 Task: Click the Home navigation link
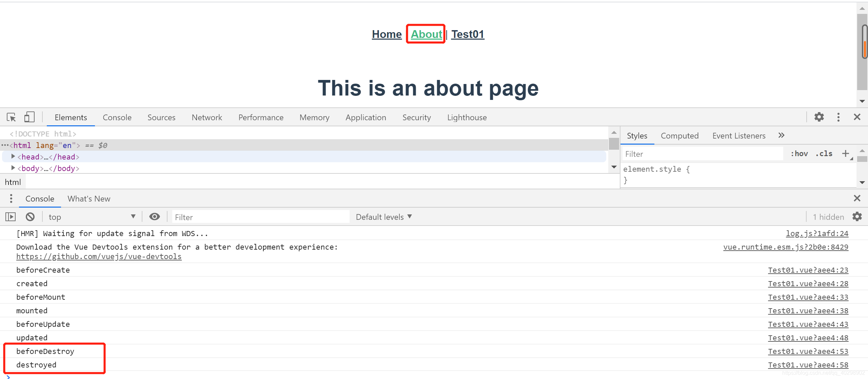pos(387,34)
